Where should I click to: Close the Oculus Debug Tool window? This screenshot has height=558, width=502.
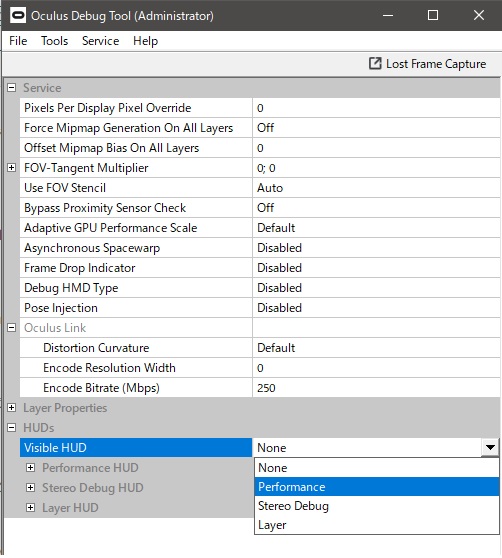tap(479, 15)
